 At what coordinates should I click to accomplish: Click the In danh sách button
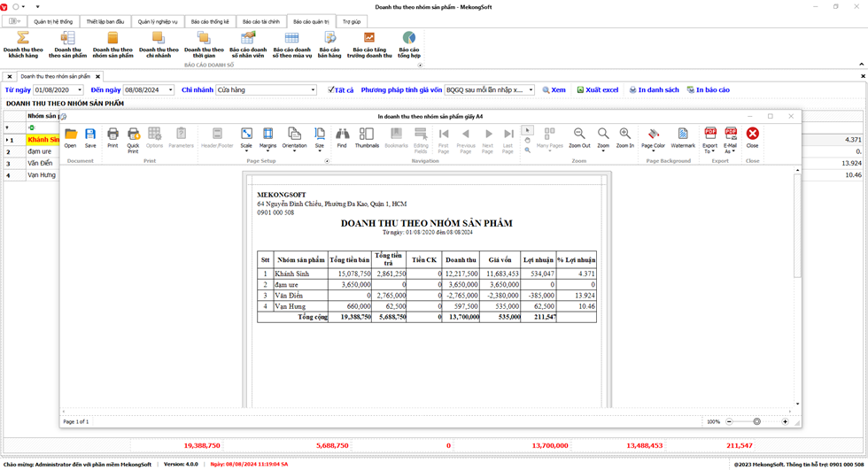[x=654, y=90]
